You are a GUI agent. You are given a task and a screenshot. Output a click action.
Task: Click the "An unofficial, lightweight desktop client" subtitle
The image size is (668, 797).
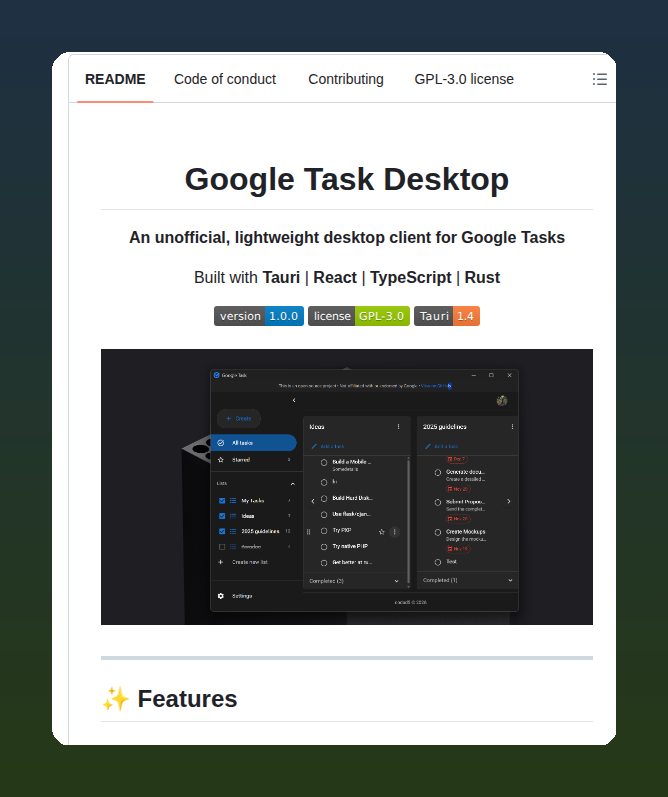[x=347, y=237]
